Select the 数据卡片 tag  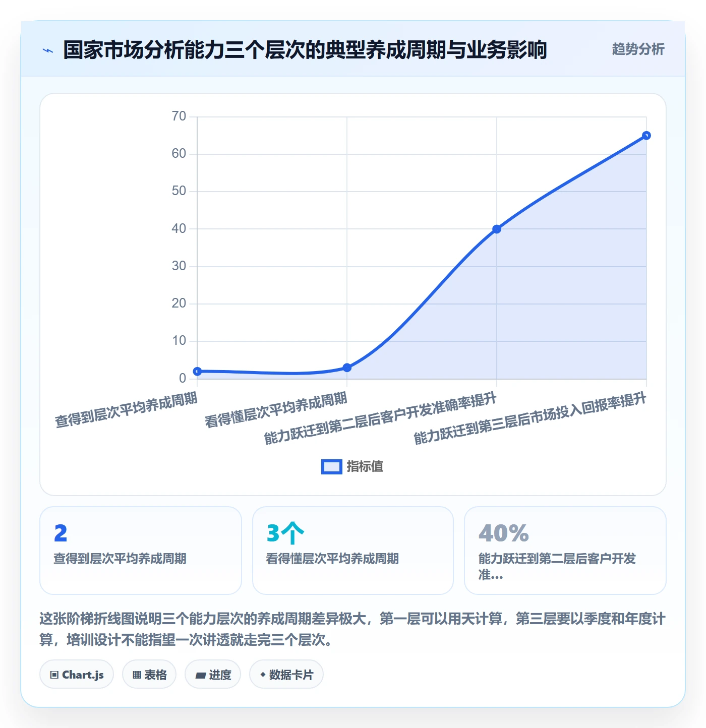coord(286,675)
